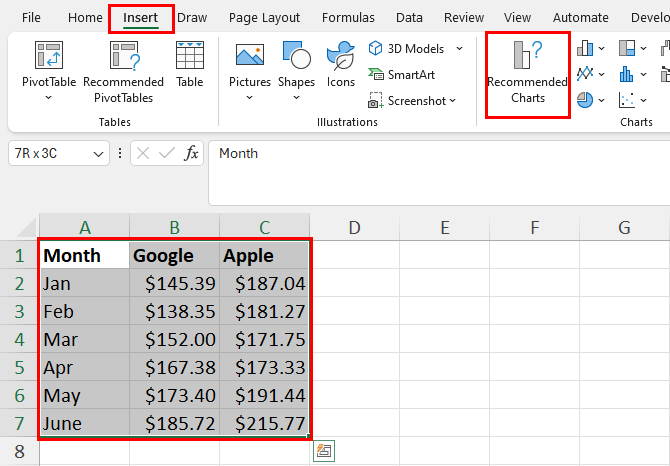The height and width of the screenshot is (466, 670).
Task: Select row 8 header
Action: click(19, 451)
